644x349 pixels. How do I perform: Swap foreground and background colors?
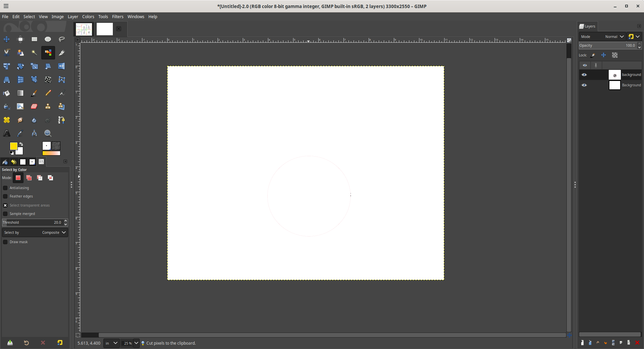pos(21,144)
